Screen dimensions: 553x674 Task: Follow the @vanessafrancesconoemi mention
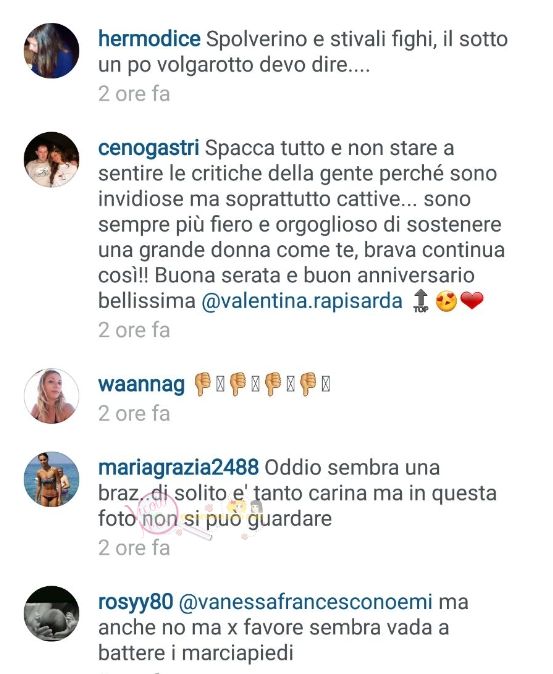pyautogui.click(x=306, y=602)
